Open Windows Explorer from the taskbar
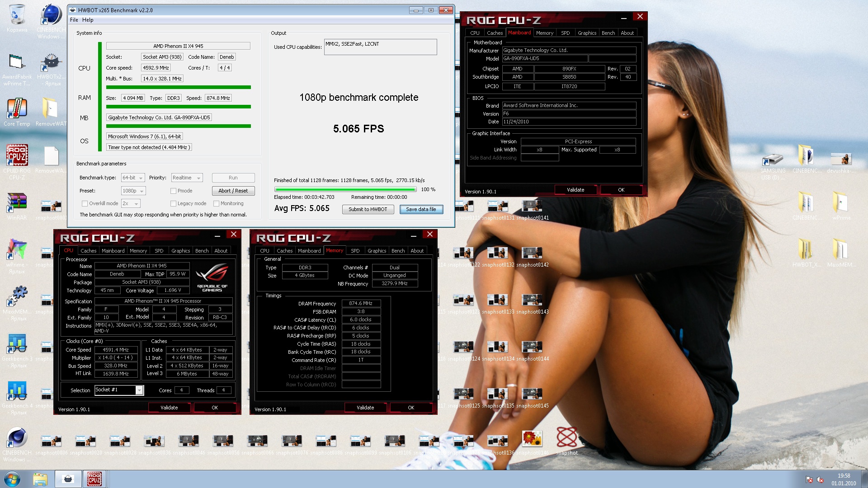Viewport: 868px width, 488px height. point(40,479)
